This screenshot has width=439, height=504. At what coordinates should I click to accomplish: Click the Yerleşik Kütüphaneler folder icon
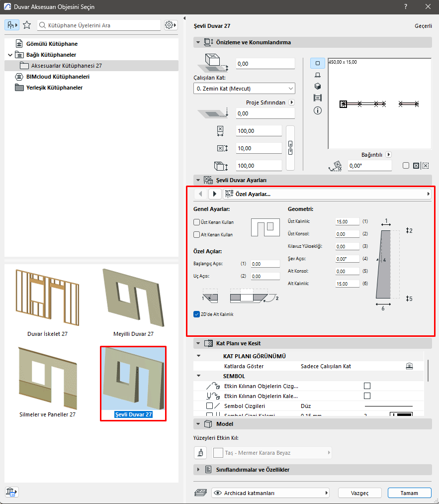[19, 88]
